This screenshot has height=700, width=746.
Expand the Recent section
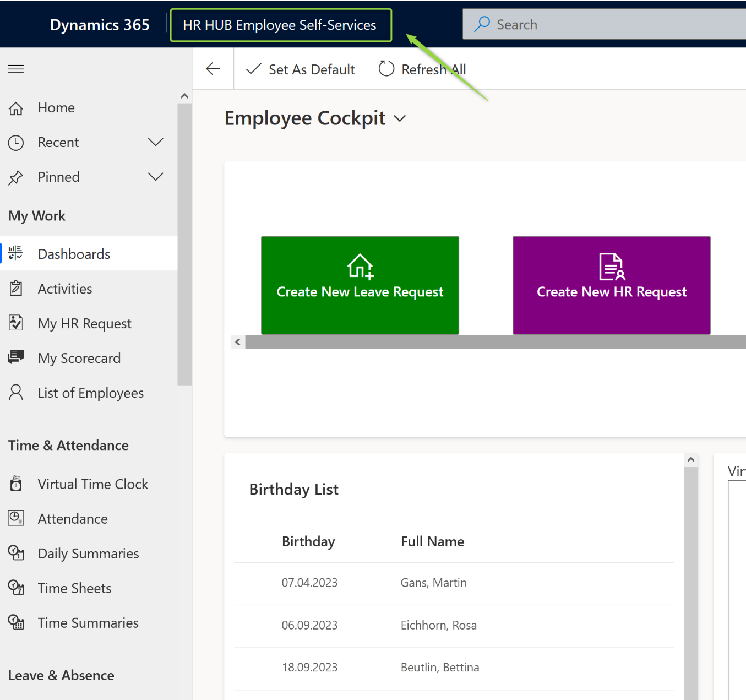pos(156,142)
